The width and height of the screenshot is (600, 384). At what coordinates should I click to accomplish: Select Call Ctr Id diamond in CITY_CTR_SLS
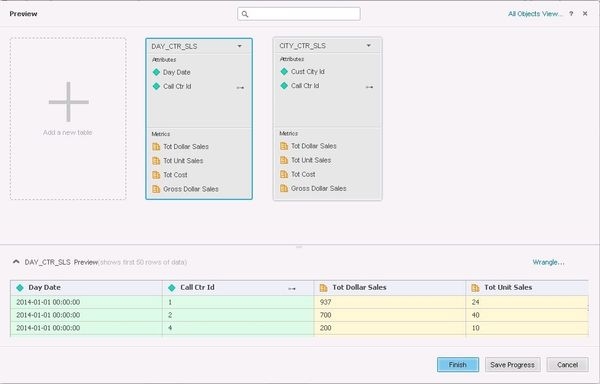click(x=284, y=86)
